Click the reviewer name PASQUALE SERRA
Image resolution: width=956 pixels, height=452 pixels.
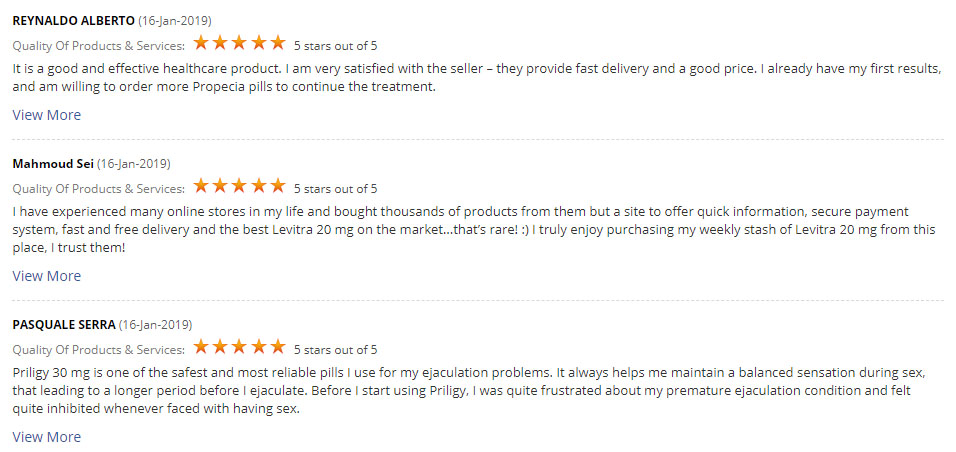tap(64, 325)
